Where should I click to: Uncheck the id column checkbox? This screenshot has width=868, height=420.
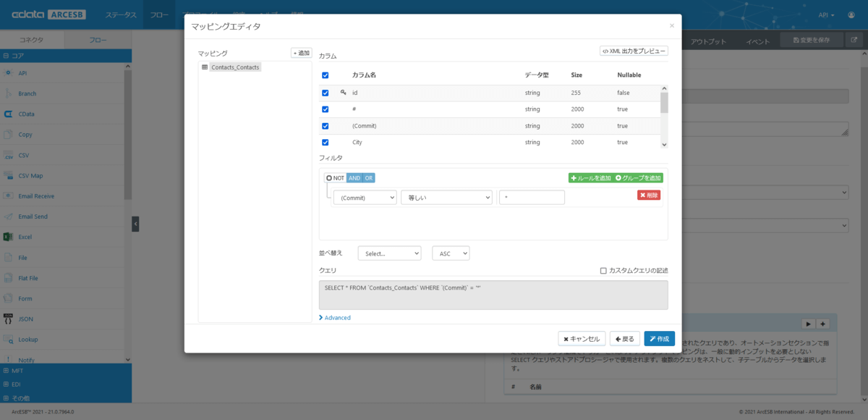tap(325, 93)
